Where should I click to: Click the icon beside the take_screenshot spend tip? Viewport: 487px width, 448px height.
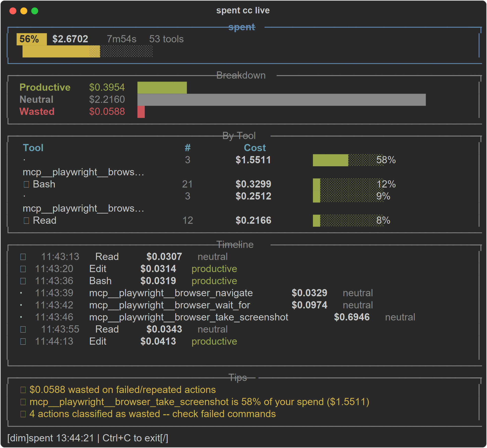23,402
